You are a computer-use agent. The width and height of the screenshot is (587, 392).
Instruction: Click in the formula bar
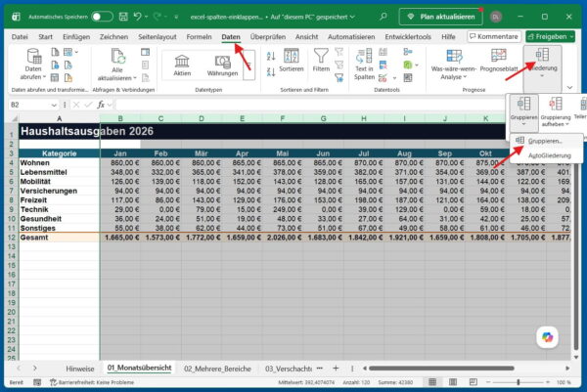tap(311, 105)
